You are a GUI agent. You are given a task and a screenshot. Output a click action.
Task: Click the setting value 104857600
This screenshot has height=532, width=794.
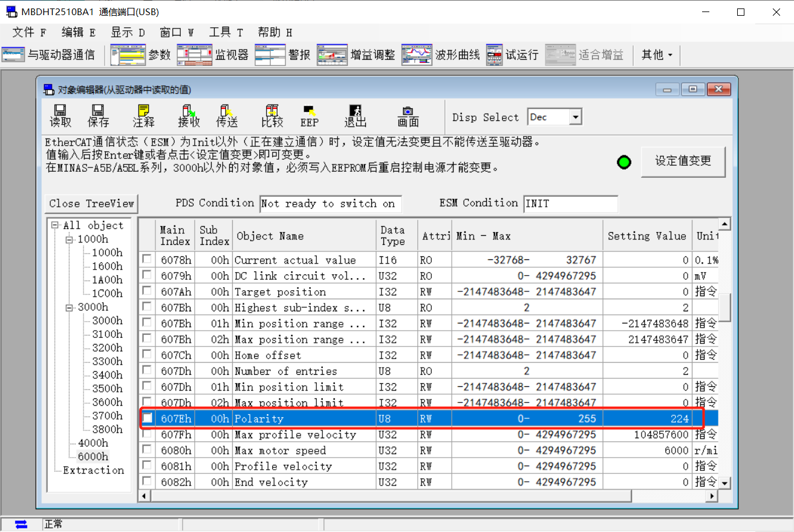click(662, 434)
